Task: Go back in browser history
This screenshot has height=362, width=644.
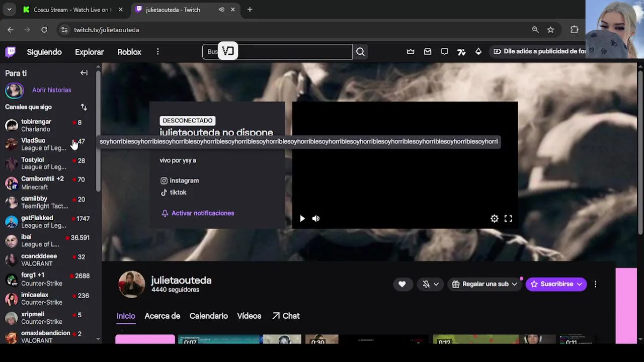Action: point(11,30)
